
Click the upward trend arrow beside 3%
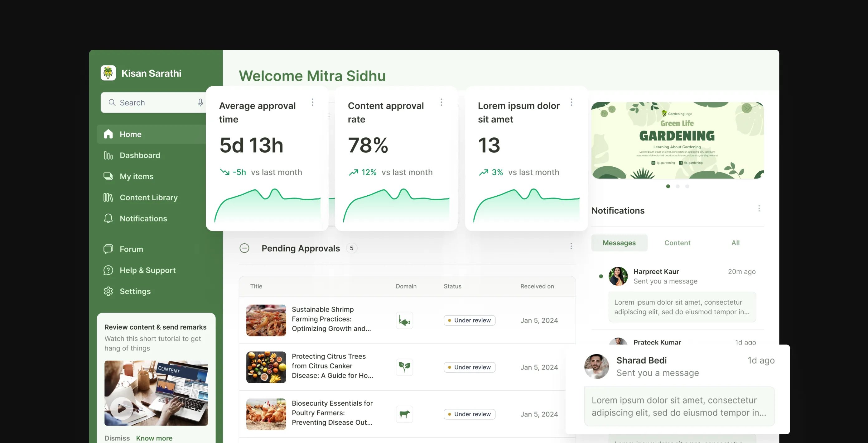(483, 172)
